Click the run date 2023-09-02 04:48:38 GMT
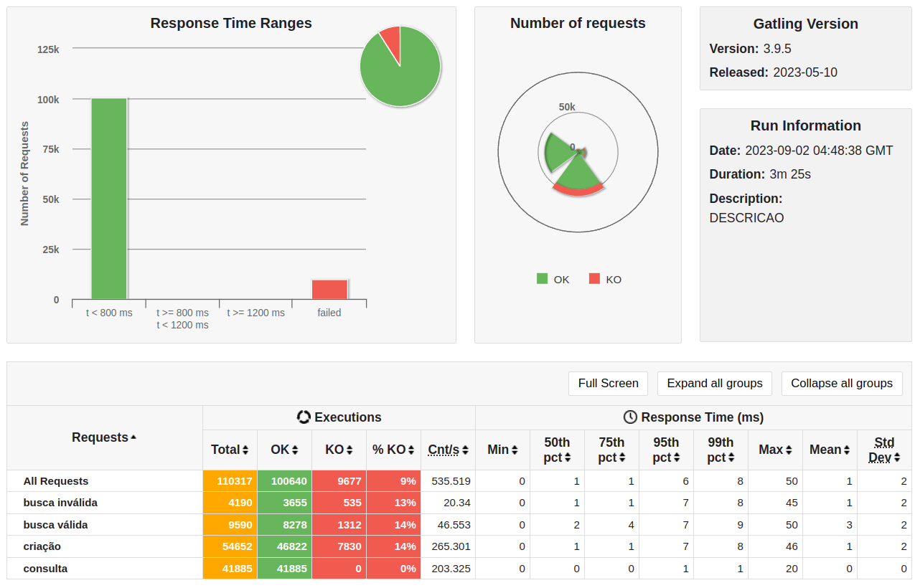 (819, 151)
